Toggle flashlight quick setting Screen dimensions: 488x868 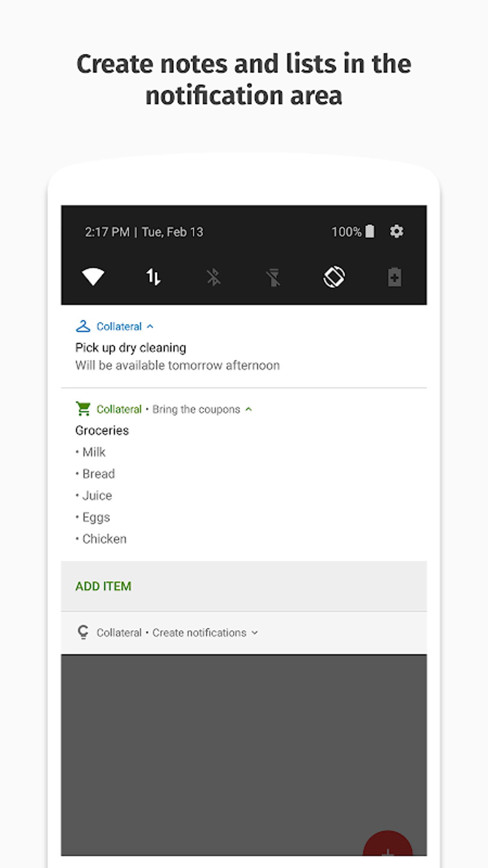274,277
